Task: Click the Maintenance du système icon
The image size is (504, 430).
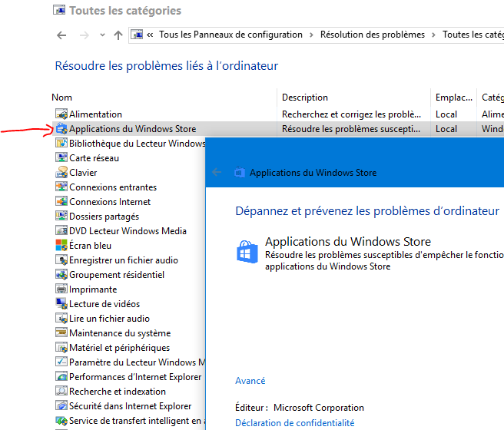Action: coord(61,332)
